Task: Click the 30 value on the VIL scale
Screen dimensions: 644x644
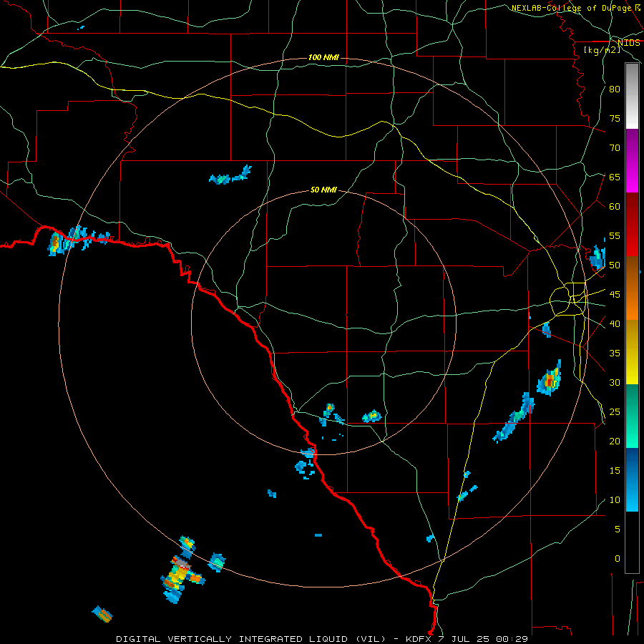Action: tap(615, 383)
